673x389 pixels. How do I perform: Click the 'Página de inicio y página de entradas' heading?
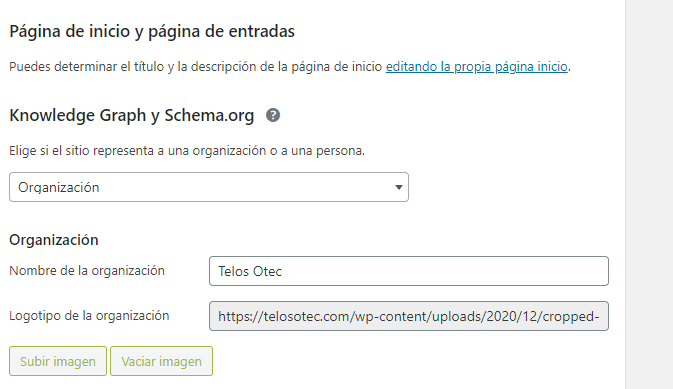152,31
